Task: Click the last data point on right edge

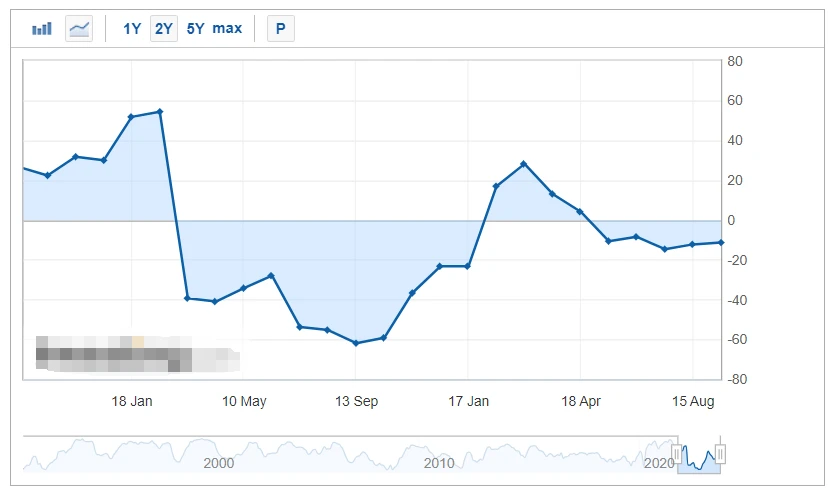Action: pos(721,242)
